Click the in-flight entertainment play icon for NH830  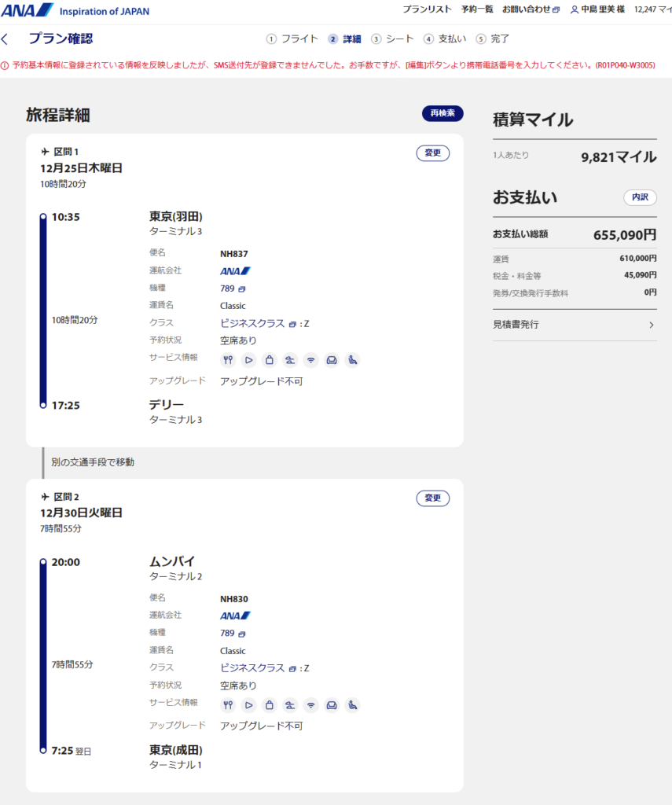tap(249, 705)
